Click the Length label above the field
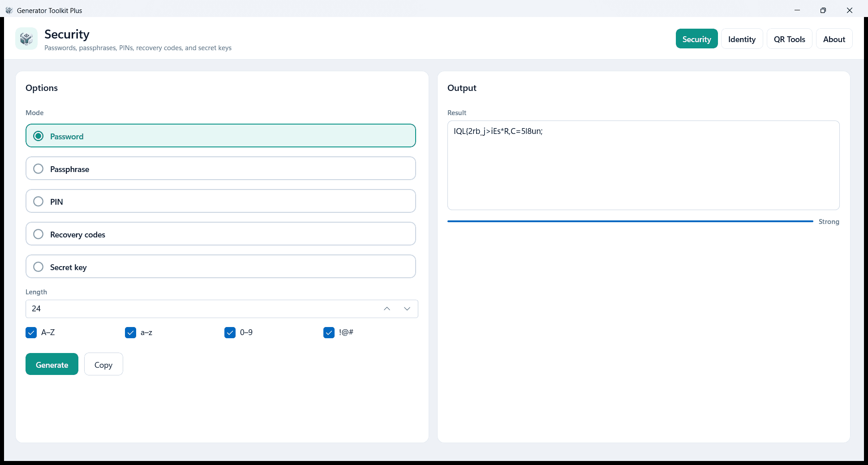This screenshot has height=465, width=868. [36, 292]
